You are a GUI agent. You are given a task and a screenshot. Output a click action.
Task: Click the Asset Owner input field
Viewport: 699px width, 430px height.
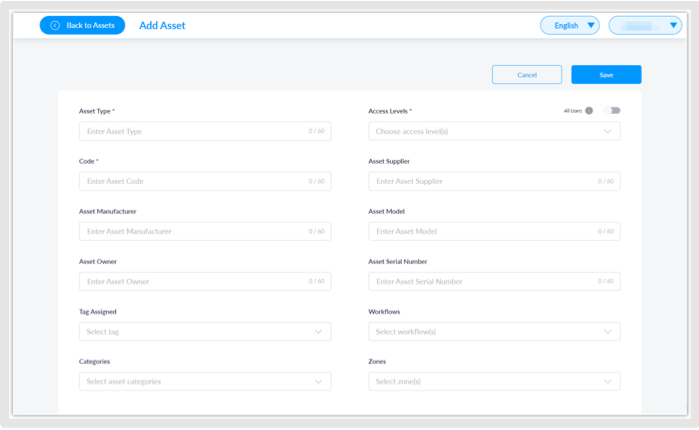[190, 281]
